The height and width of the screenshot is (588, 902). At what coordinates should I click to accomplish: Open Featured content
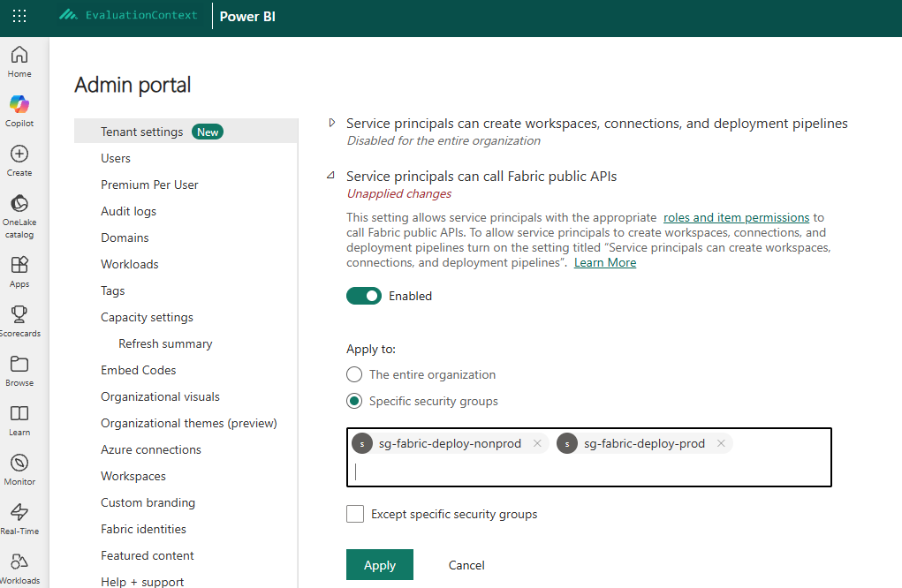tap(148, 555)
